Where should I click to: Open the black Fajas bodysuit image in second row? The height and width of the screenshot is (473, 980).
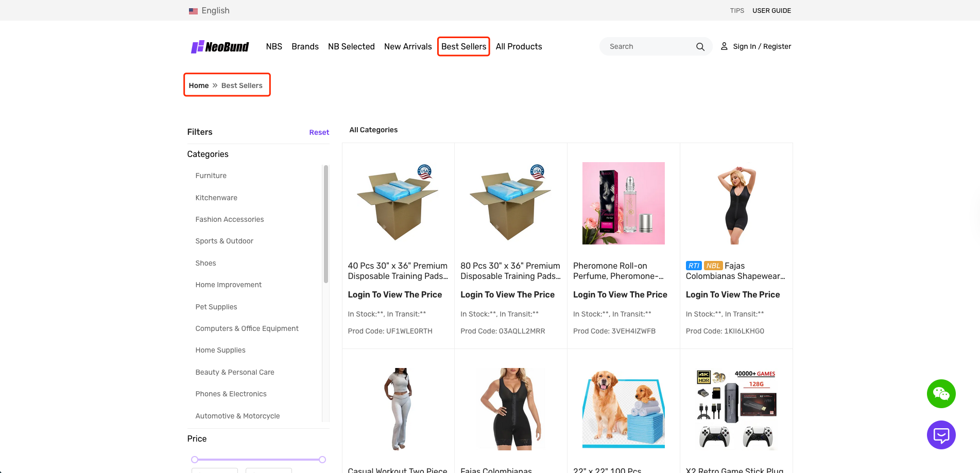pos(511,409)
